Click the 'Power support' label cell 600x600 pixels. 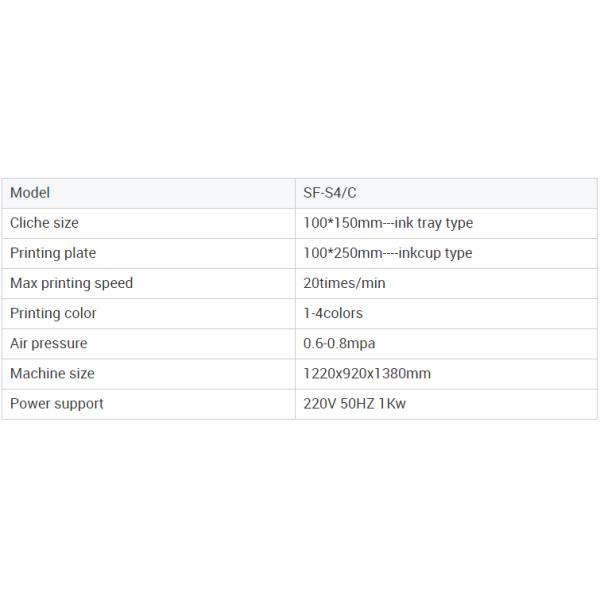[56, 403]
